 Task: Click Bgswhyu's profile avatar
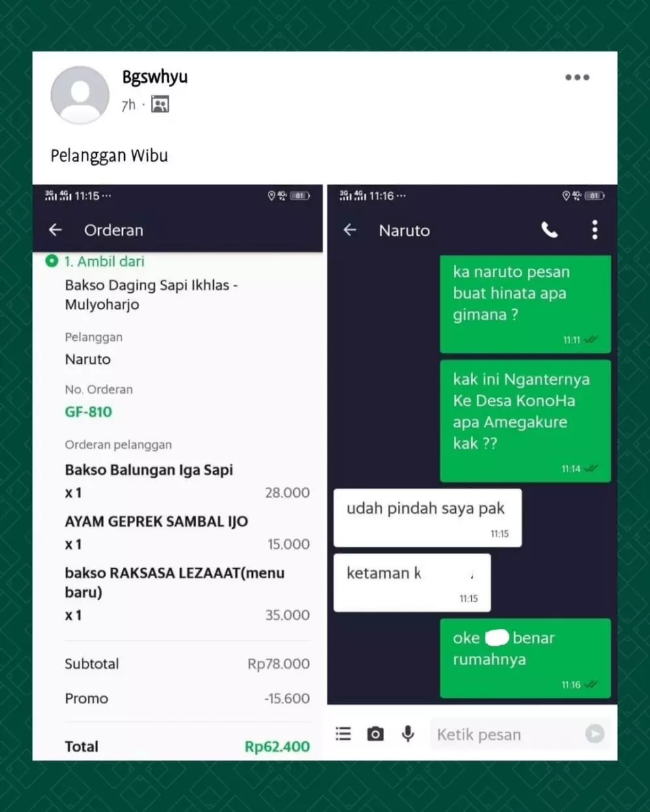click(80, 94)
